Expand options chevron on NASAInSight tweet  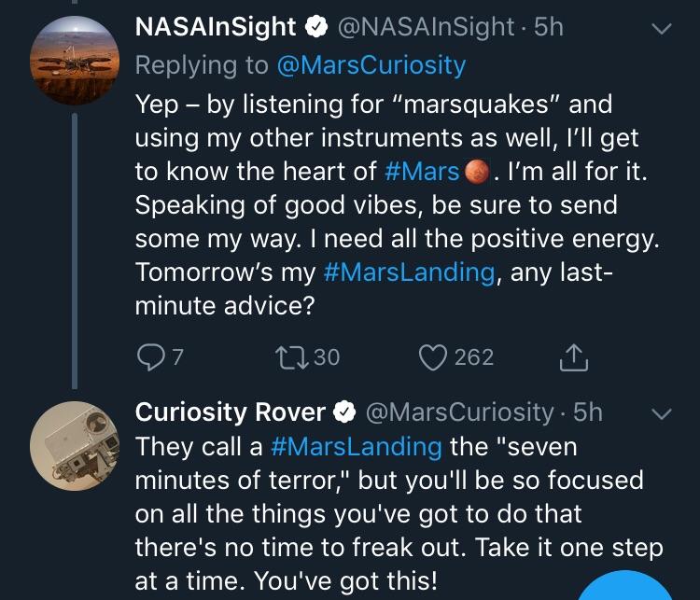click(661, 29)
